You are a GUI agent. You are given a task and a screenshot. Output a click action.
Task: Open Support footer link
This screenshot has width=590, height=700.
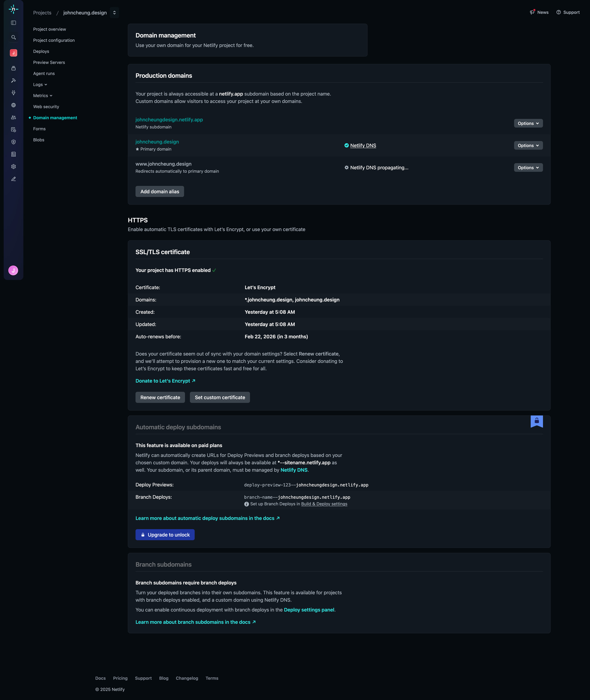[x=143, y=678]
